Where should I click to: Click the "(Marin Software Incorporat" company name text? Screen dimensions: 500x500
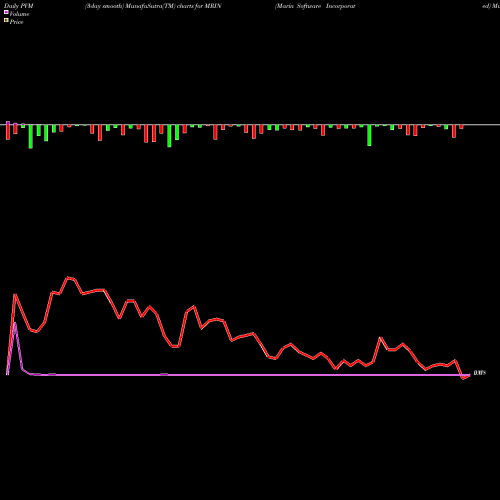point(315,6)
